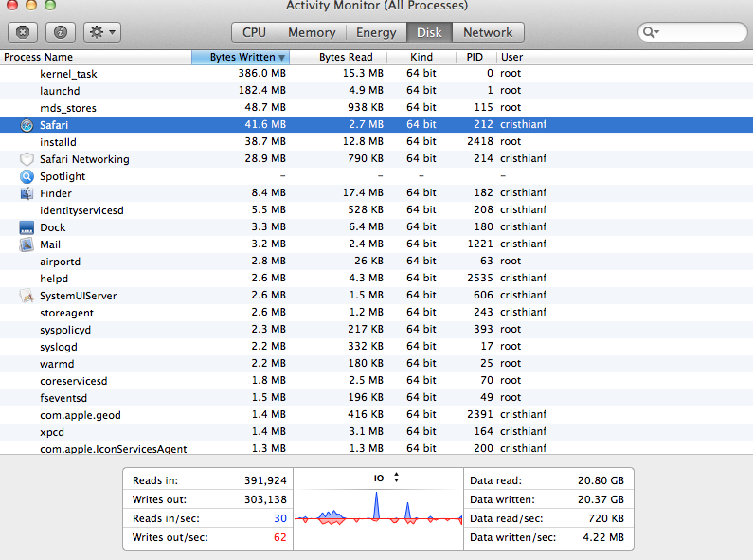Select the com.apple.geod process
This screenshot has width=753, height=560.
pyautogui.click(x=377, y=414)
